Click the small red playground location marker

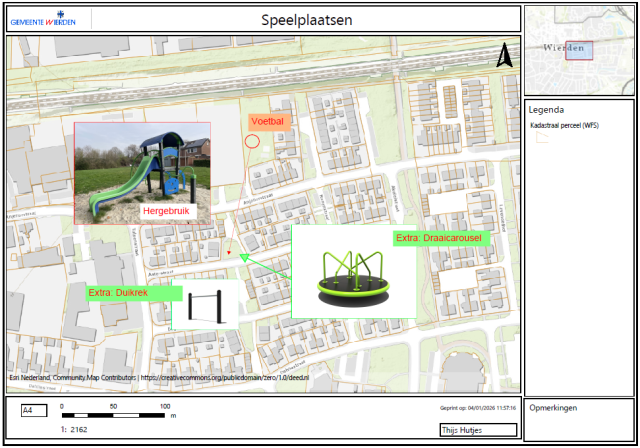click(x=229, y=253)
